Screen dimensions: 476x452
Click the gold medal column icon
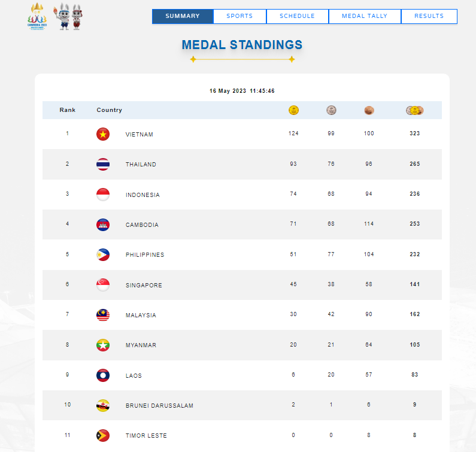(293, 110)
